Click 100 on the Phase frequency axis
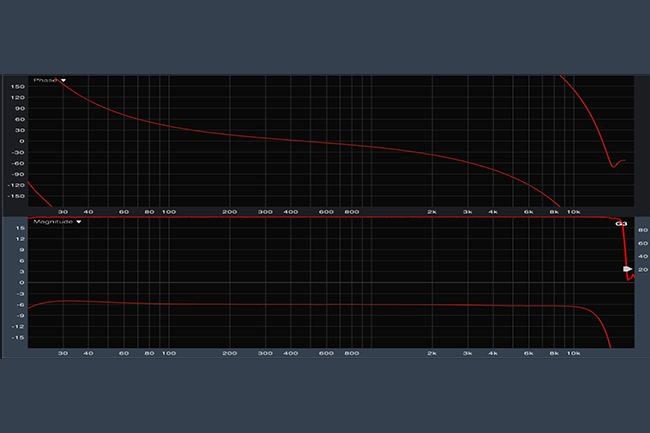The width and height of the screenshot is (650, 433). [169, 212]
